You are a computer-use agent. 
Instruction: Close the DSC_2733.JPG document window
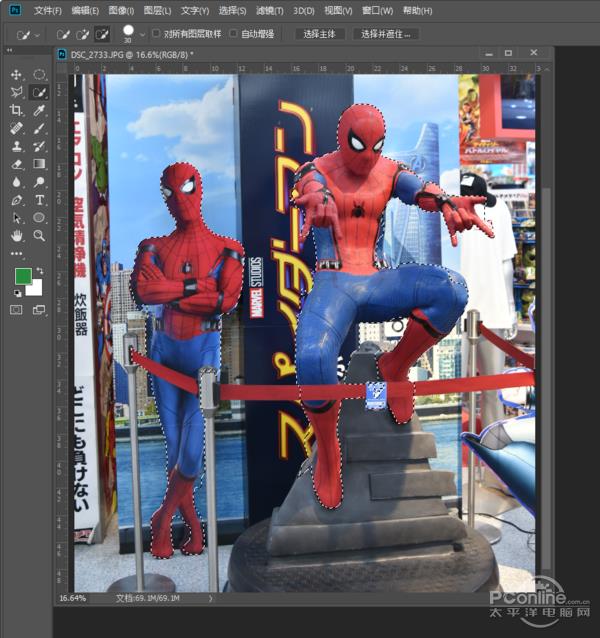point(534,52)
